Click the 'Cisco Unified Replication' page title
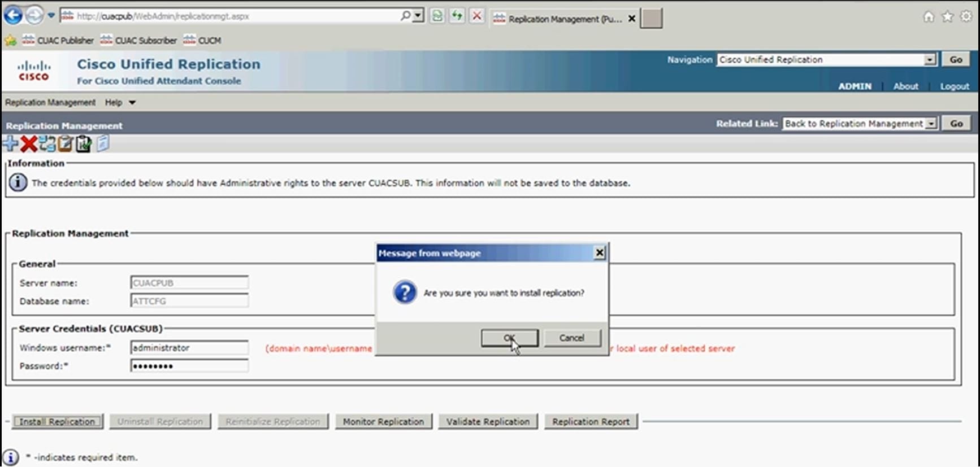 [x=169, y=64]
